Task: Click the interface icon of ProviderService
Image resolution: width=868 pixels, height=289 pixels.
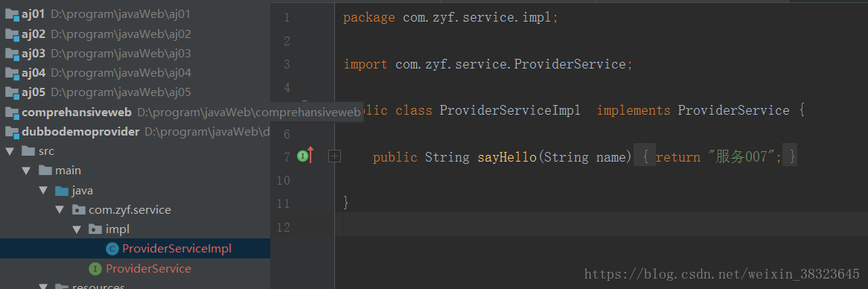Action: point(95,268)
